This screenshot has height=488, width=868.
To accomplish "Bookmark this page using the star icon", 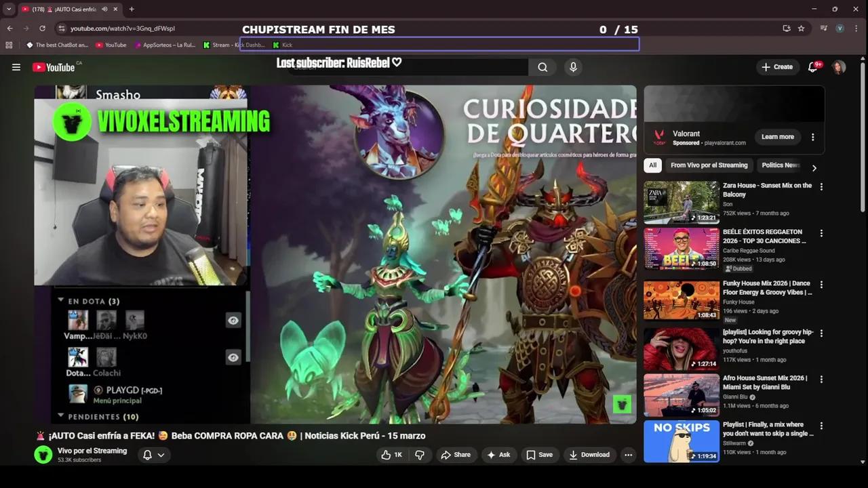I will click(801, 28).
